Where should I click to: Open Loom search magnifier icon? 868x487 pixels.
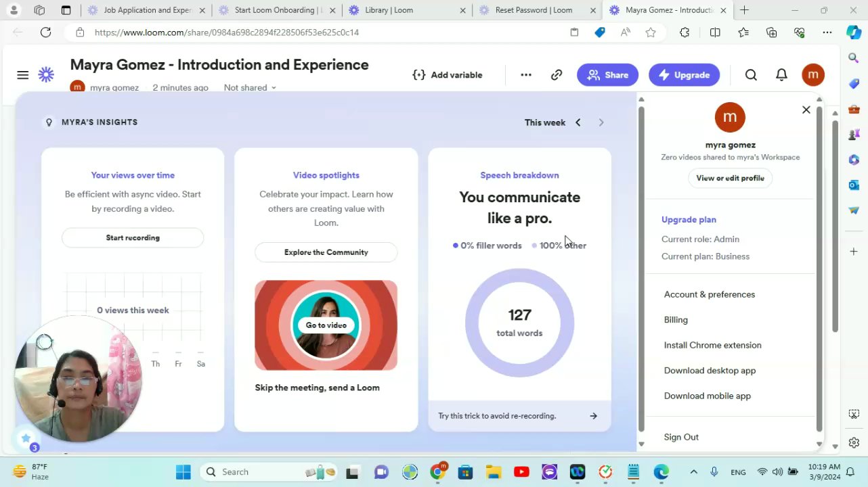(x=751, y=75)
